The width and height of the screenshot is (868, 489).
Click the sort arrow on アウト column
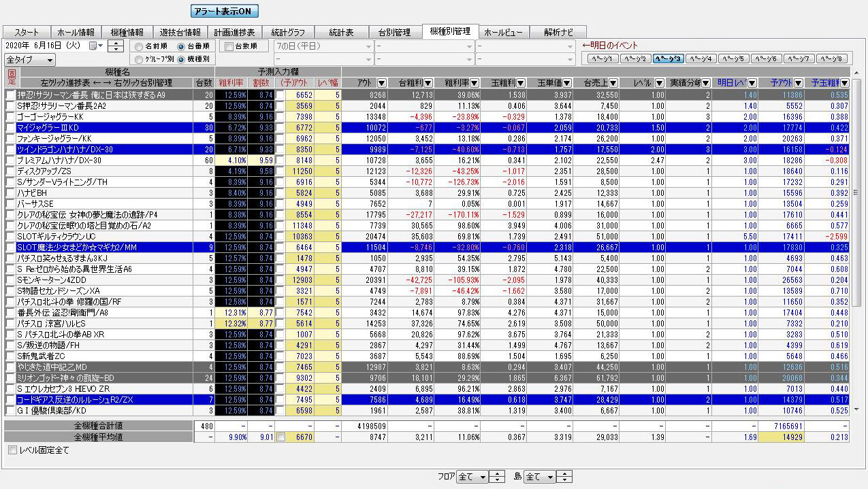point(381,83)
